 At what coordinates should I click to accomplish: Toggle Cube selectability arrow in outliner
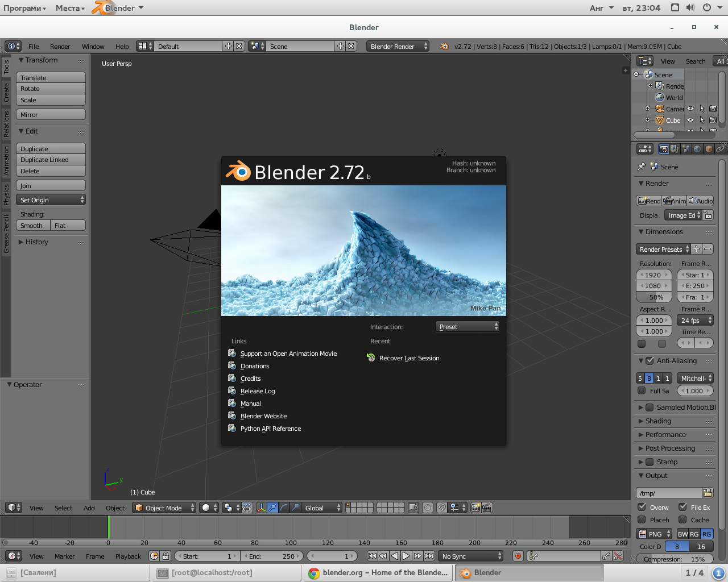(702, 120)
